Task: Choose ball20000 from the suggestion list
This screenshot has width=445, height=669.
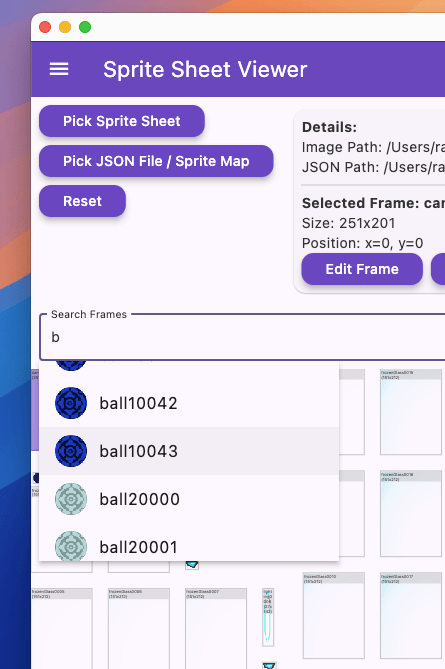Action: coord(189,499)
